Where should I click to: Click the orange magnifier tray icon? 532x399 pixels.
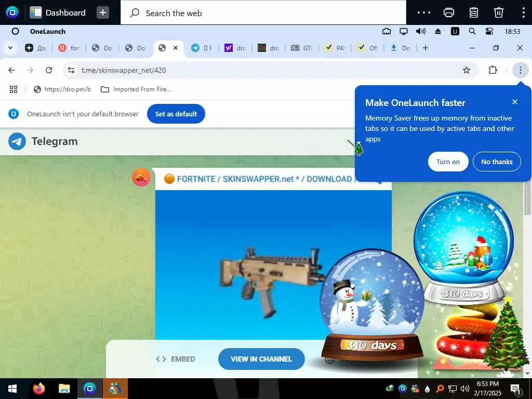440,389
